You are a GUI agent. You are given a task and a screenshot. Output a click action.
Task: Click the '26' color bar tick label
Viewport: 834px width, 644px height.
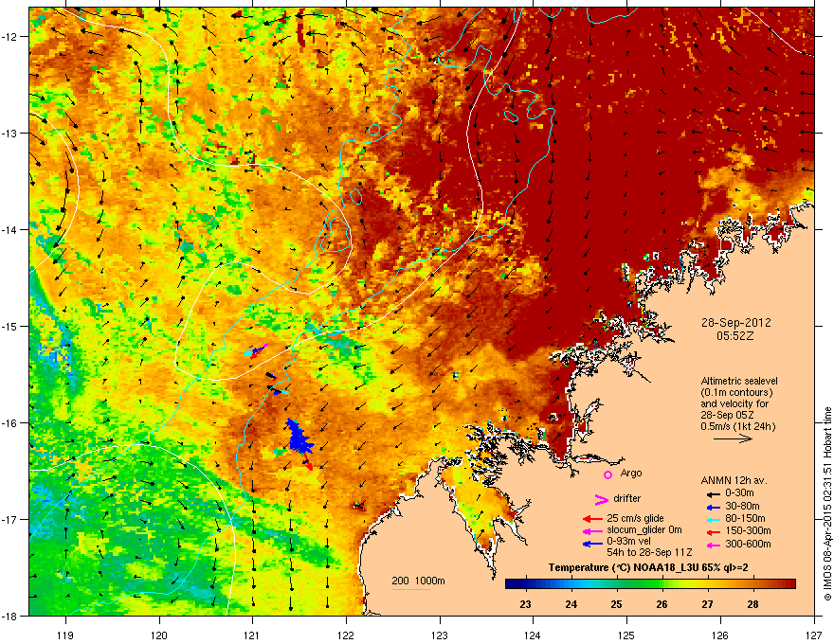662,604
